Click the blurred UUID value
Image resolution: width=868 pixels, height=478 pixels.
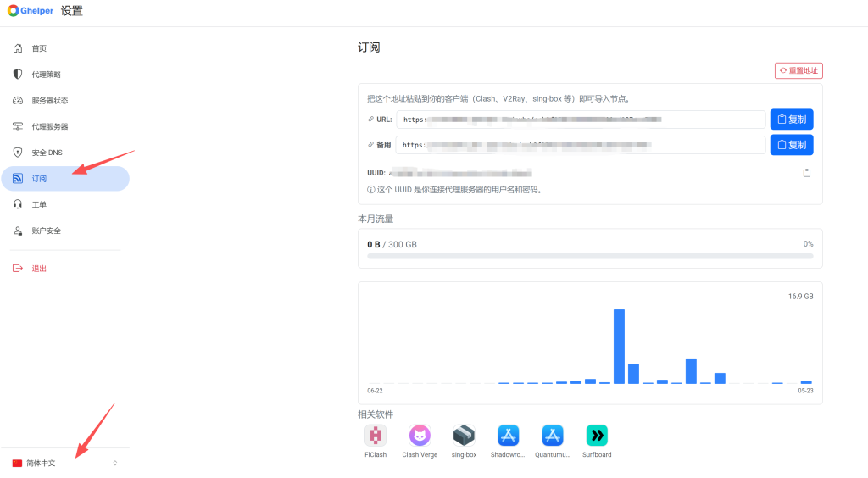[460, 173]
